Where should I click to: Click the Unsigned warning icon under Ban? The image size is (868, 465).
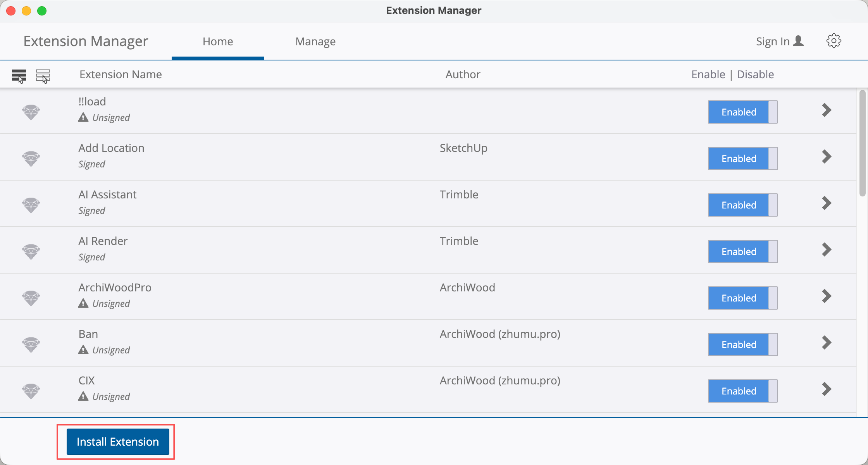click(x=83, y=350)
